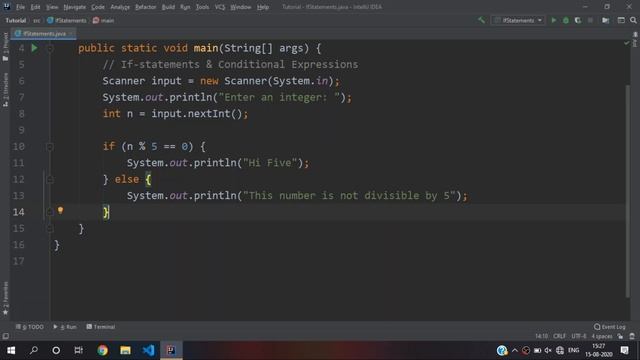
Task: Open the Event Log
Action: tap(610, 327)
